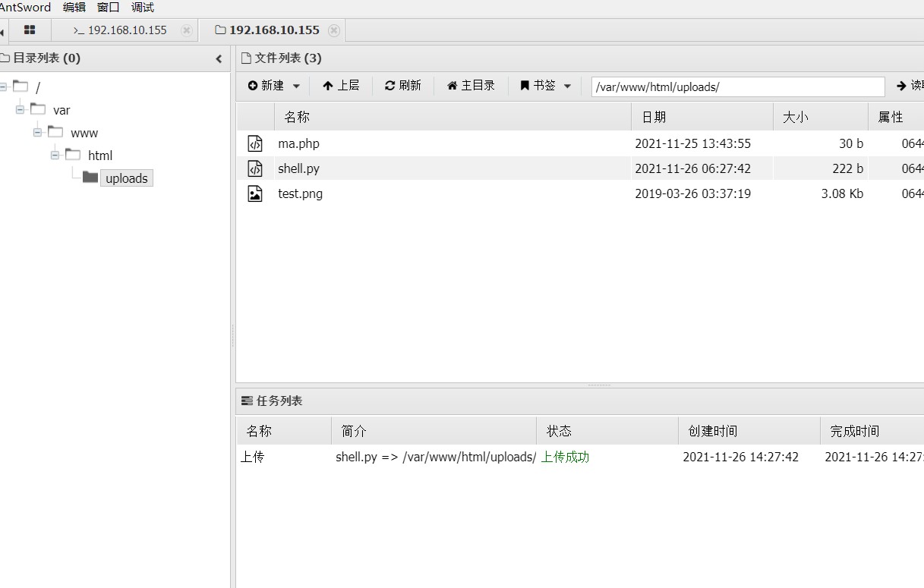The width and height of the screenshot is (924, 588).
Task: Close the terminal tab 192.168.10.155
Action: (186, 30)
